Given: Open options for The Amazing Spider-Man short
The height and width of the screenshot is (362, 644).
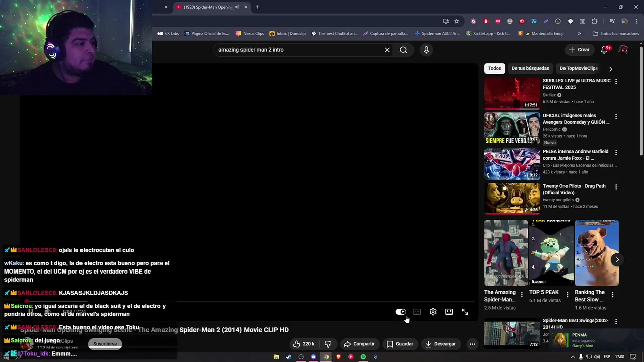Looking at the screenshot, I should [522, 295].
